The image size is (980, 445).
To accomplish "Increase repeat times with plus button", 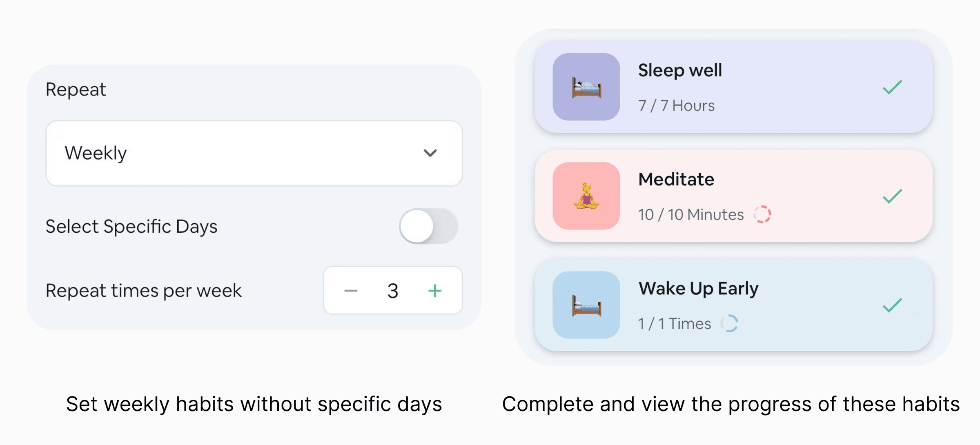I will click(435, 291).
